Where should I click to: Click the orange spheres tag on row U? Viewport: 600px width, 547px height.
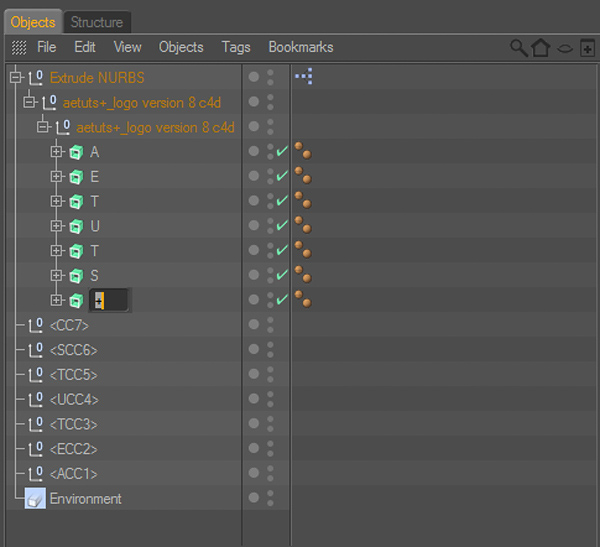pyautogui.click(x=303, y=225)
